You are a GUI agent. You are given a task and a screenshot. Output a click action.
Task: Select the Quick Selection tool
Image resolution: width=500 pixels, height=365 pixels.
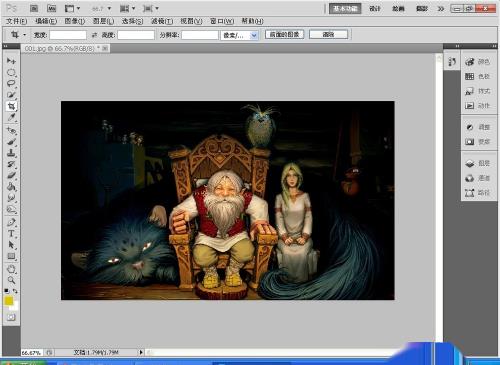pos(11,95)
